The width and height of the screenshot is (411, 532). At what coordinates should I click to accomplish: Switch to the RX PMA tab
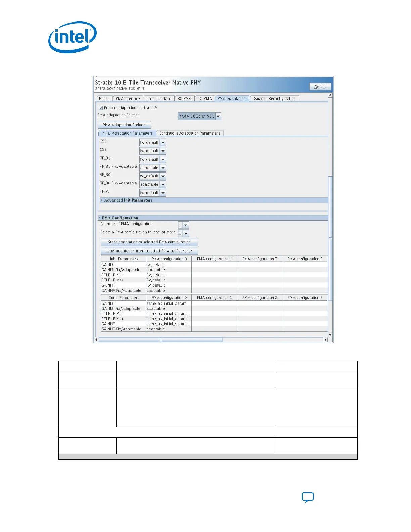(184, 99)
